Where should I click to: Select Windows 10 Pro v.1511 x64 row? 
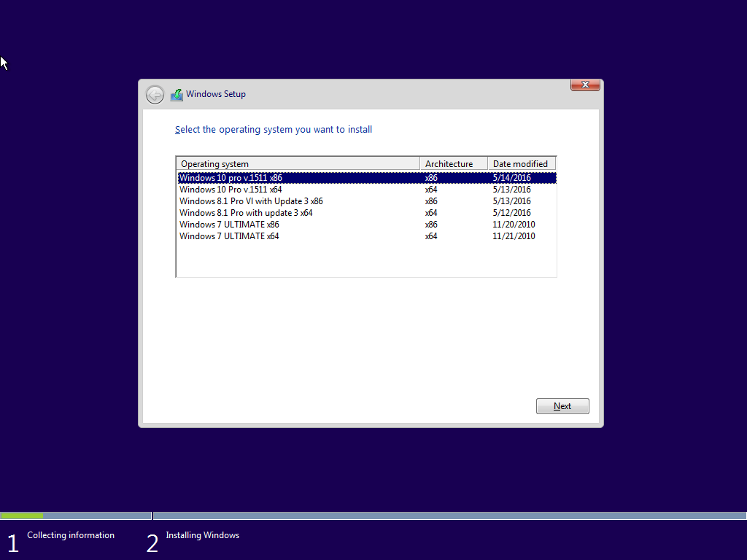pyautogui.click(x=367, y=190)
